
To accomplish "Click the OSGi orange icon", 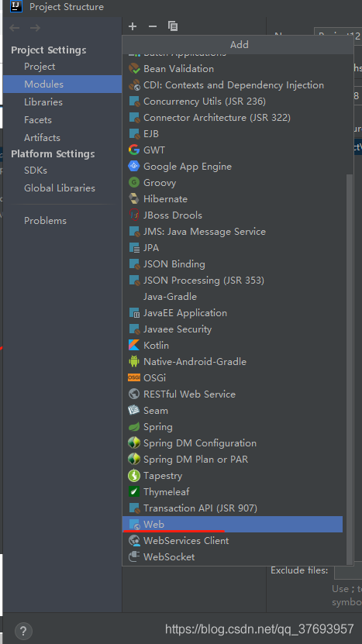I will tap(134, 378).
